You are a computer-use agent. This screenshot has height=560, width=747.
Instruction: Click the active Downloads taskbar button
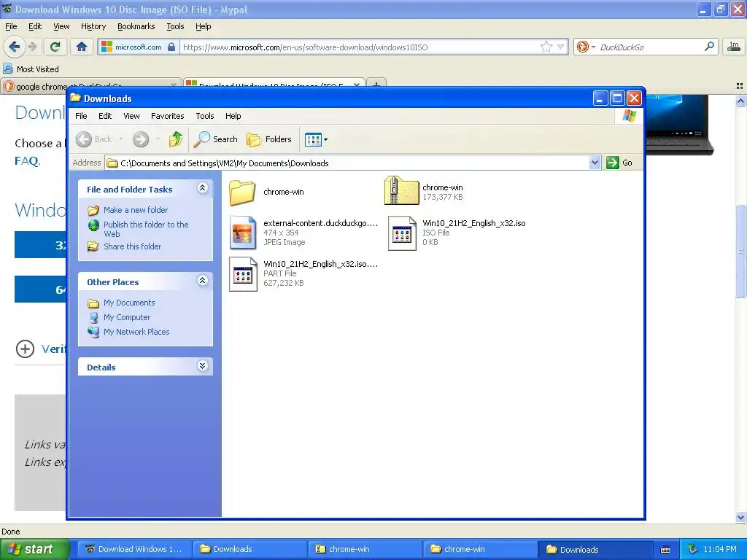click(595, 549)
